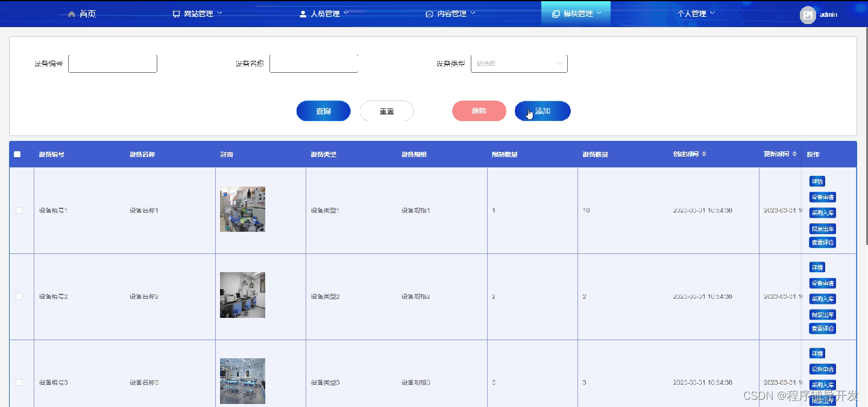868x407 pixels.
Task: Click 报废出库 for the 设备编号1 row
Action: [x=823, y=229]
